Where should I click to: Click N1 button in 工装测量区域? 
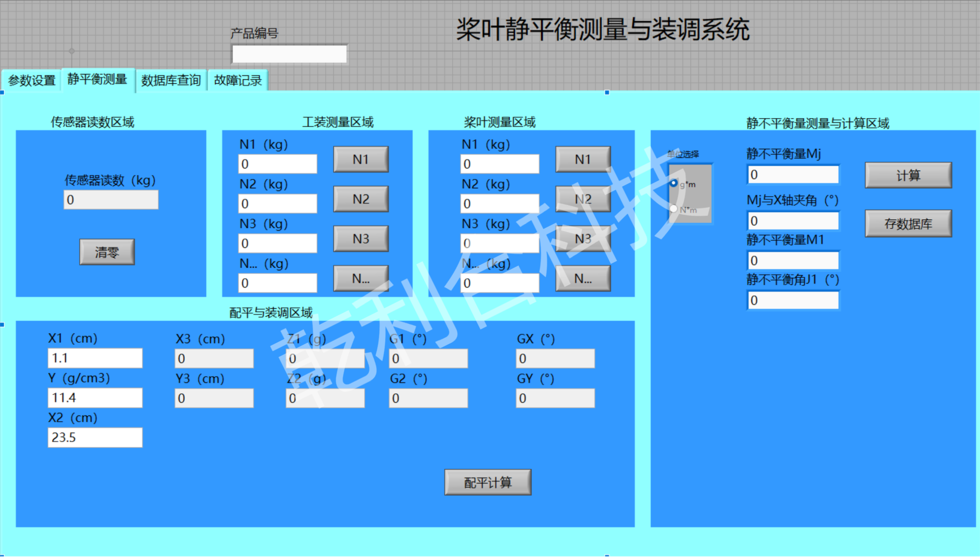pyautogui.click(x=361, y=159)
